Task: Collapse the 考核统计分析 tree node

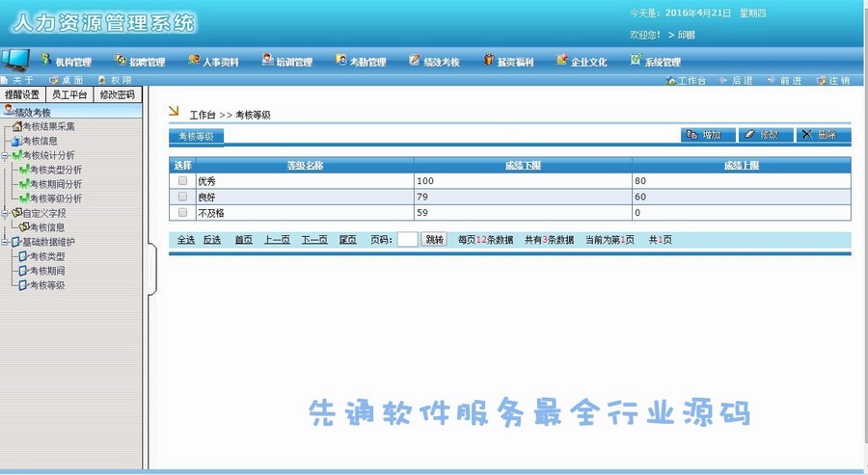Action: coord(5,156)
